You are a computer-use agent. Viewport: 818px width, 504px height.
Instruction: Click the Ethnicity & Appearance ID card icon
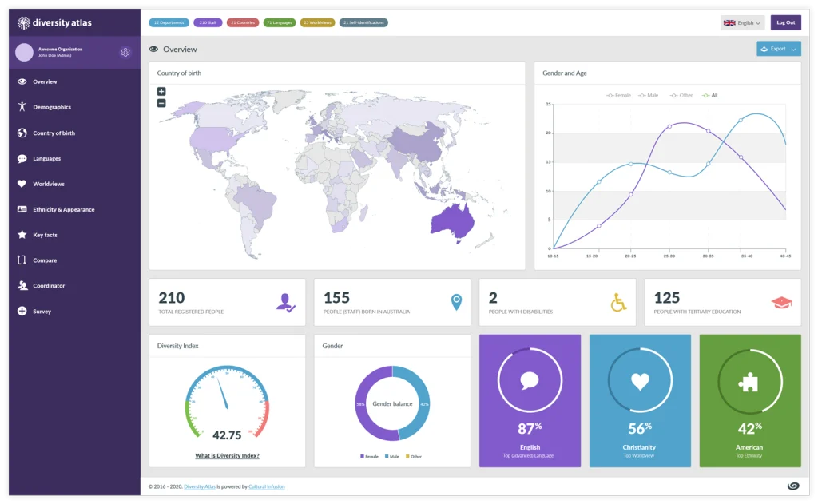click(22, 209)
